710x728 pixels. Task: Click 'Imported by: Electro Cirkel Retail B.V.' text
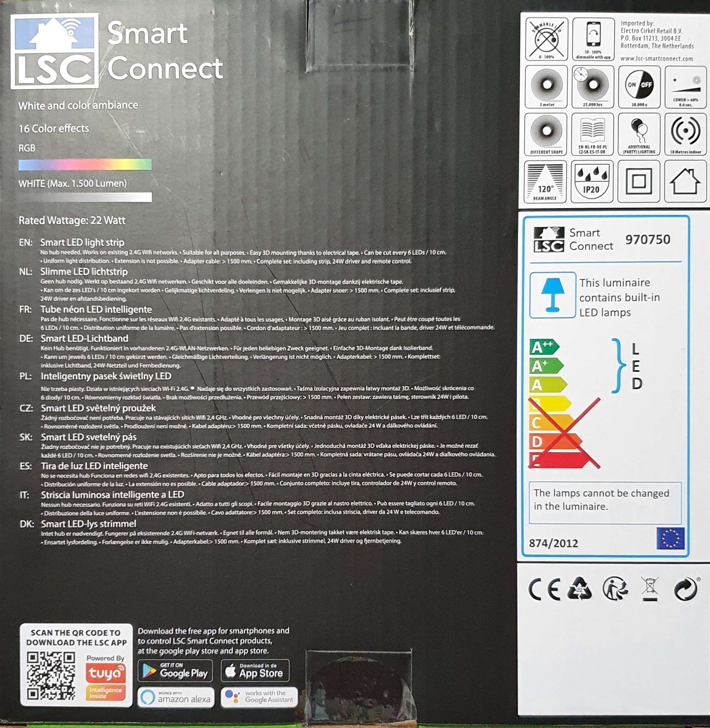(652, 27)
